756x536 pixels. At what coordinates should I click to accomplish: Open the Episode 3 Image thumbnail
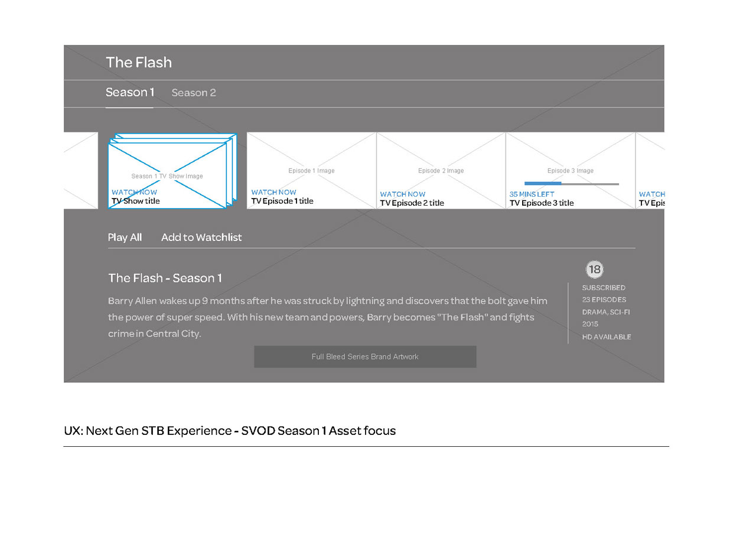(x=570, y=171)
